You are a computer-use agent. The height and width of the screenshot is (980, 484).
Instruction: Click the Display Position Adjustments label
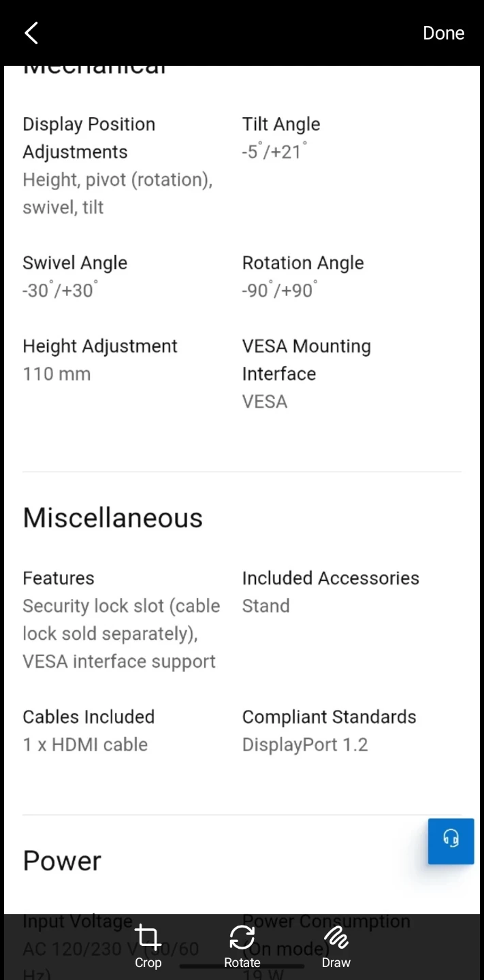click(88, 138)
